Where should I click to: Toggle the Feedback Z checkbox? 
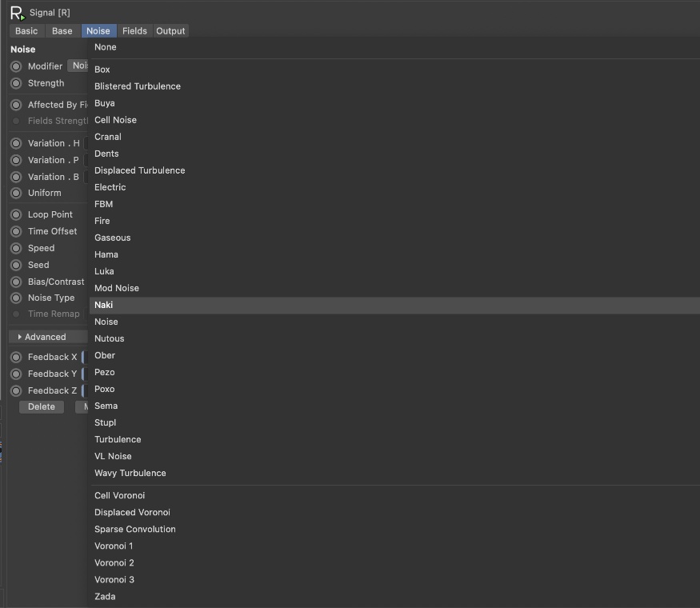(x=84, y=391)
